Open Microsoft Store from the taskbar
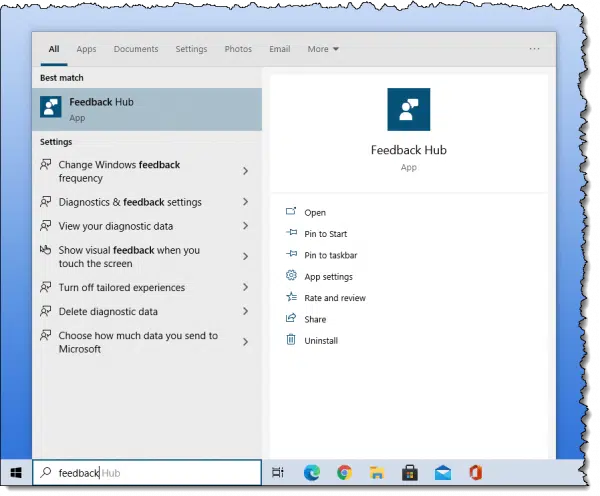Viewport: 600px width, 496px height. (x=409, y=473)
